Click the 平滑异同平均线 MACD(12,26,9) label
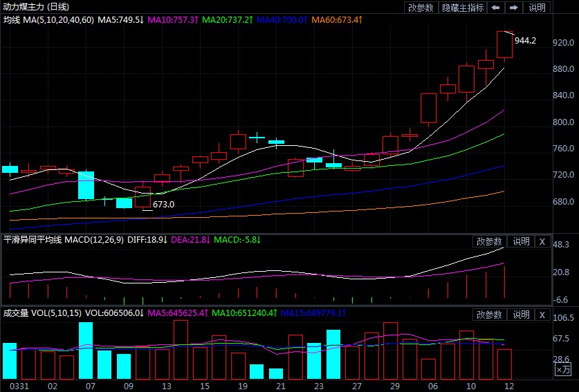 tap(64, 240)
